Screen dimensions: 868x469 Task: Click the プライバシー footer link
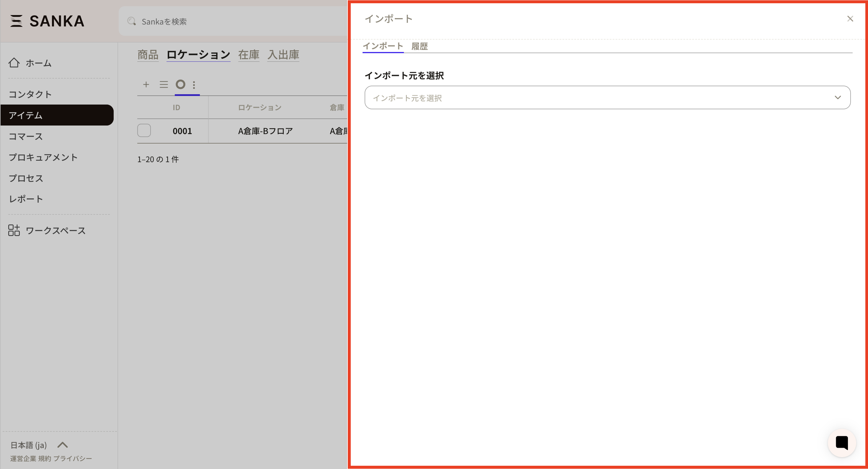[x=72, y=459]
